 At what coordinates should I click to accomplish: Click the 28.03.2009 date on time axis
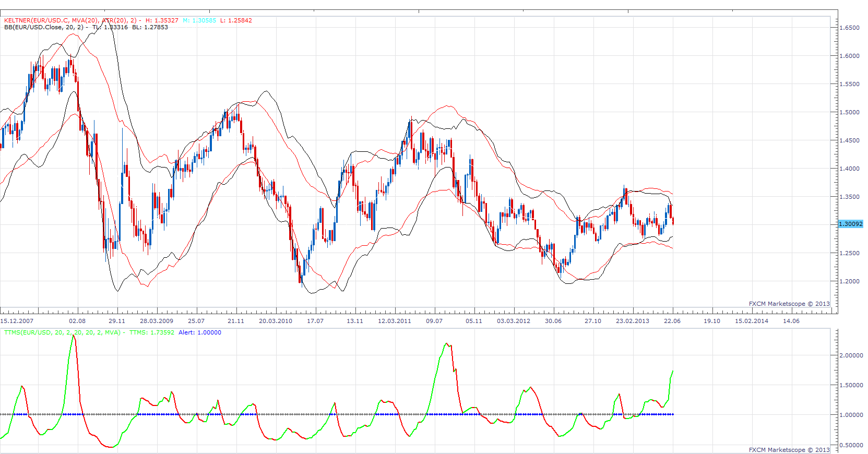coord(157,321)
